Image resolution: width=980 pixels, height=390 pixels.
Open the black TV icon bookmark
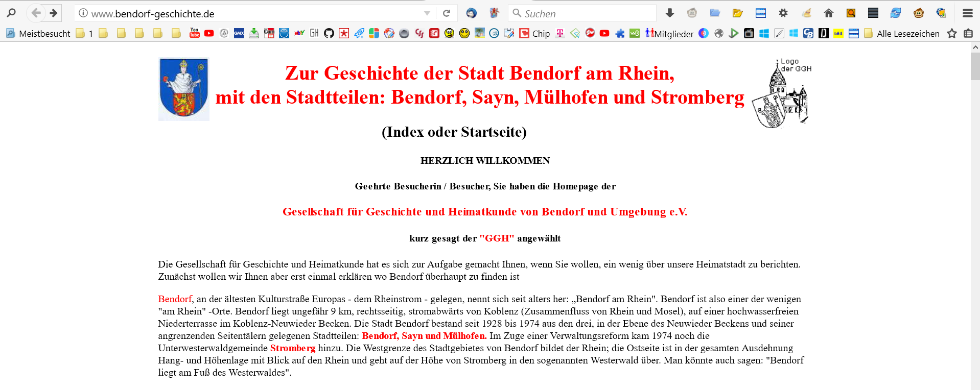click(x=749, y=33)
